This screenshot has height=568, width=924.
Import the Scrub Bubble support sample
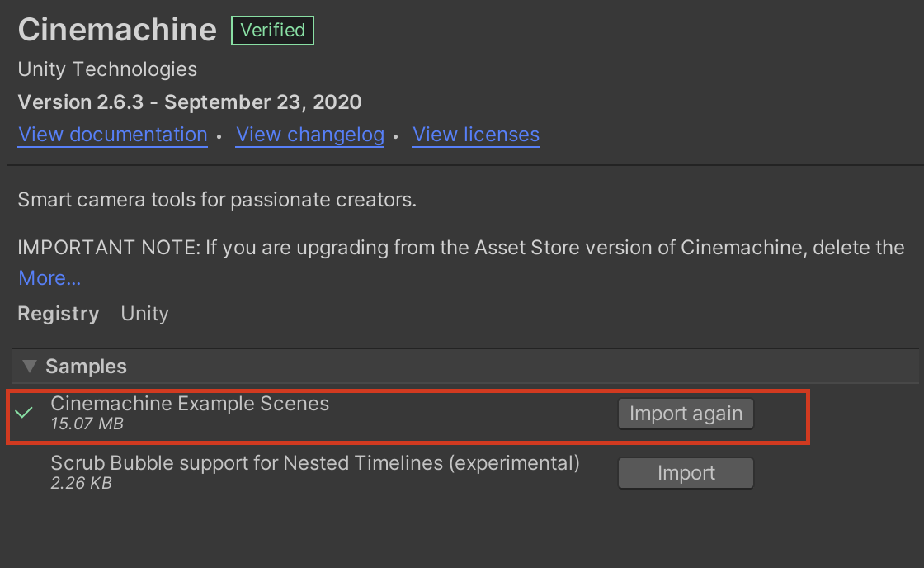click(x=686, y=473)
